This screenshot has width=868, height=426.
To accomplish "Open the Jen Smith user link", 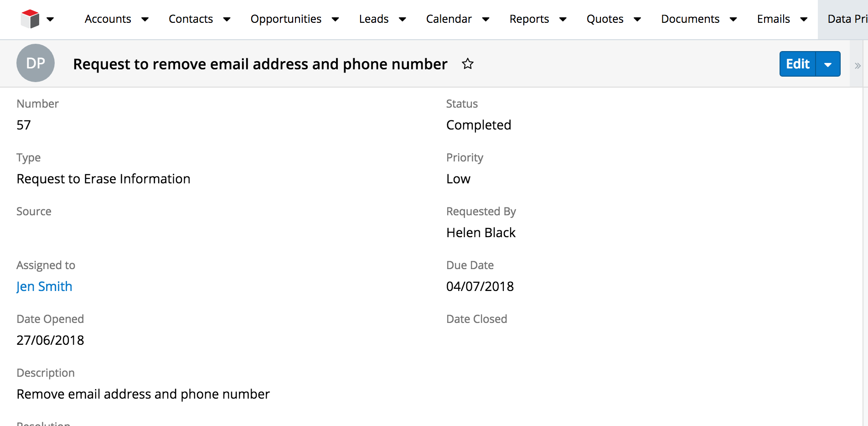I will [44, 286].
